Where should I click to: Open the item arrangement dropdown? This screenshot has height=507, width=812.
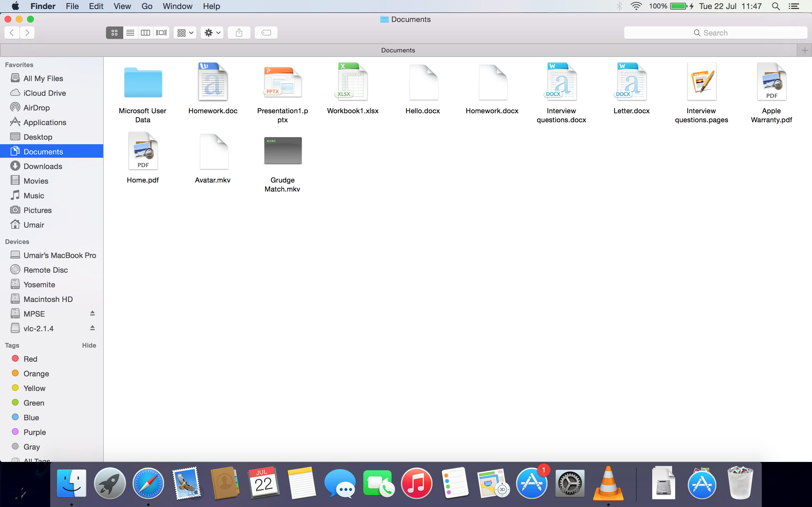click(x=185, y=32)
